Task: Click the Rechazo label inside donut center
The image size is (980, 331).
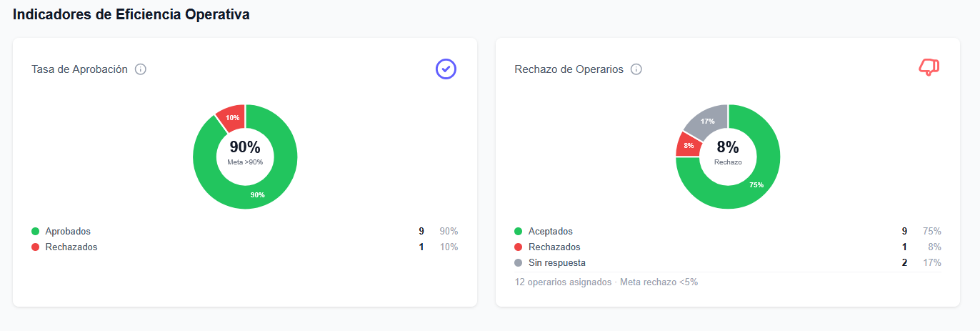Action: tap(728, 162)
